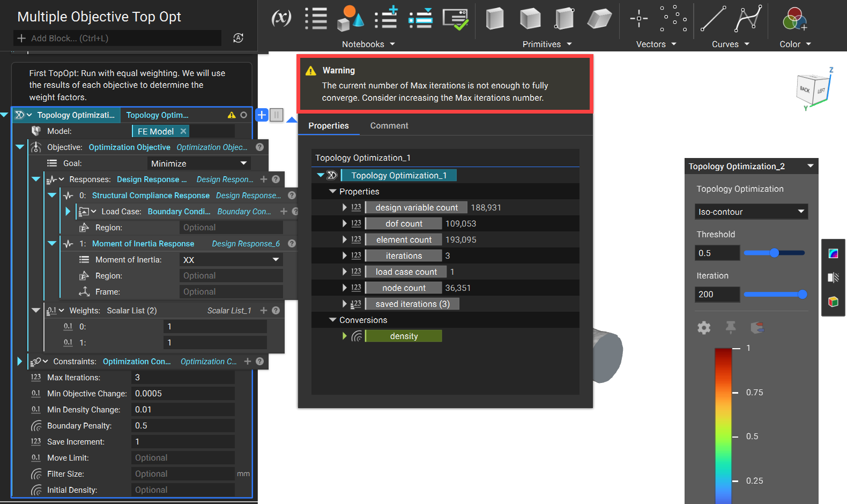Select the Vectors point icon
847x504 pixels.
click(x=638, y=18)
